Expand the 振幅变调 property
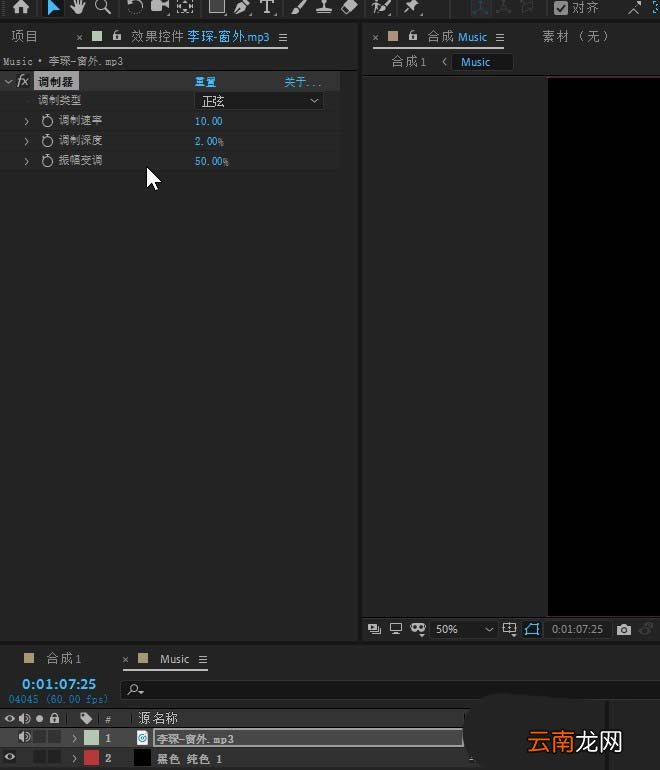Screen dimensions: 660x770 (27, 161)
